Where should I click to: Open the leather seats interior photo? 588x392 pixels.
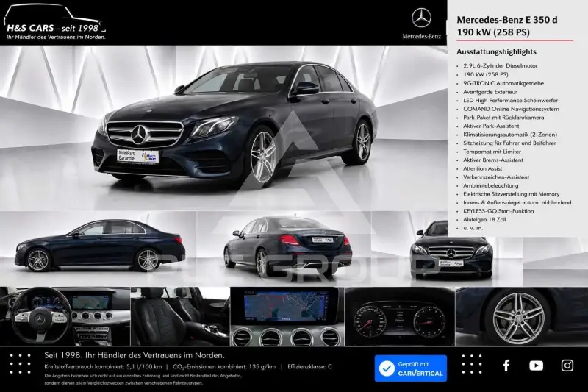(x=180, y=316)
